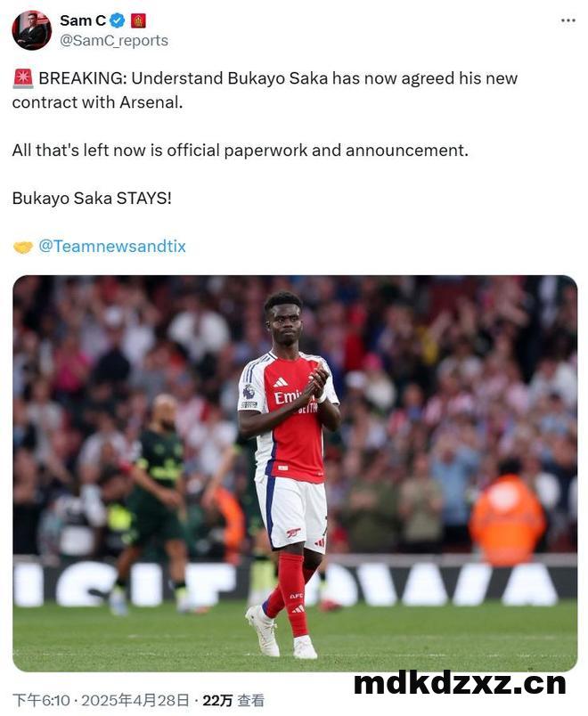Open the three-dot more options menu

568,20
